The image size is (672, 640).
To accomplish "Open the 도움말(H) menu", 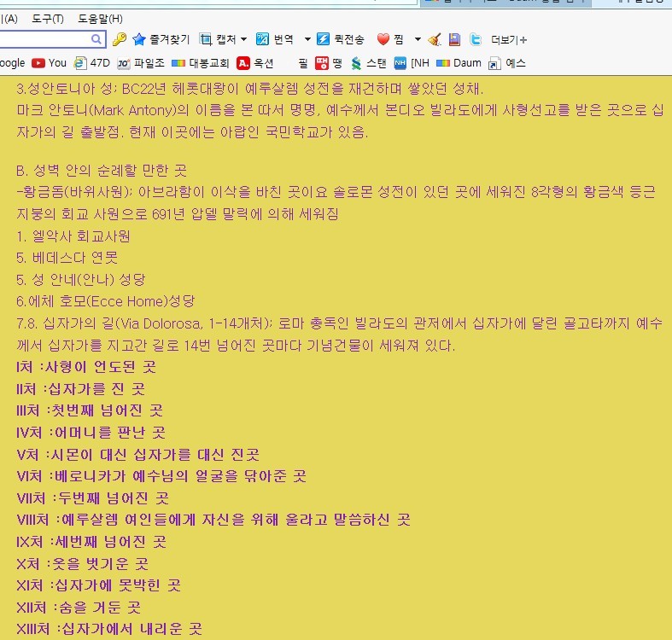I will (100, 19).
